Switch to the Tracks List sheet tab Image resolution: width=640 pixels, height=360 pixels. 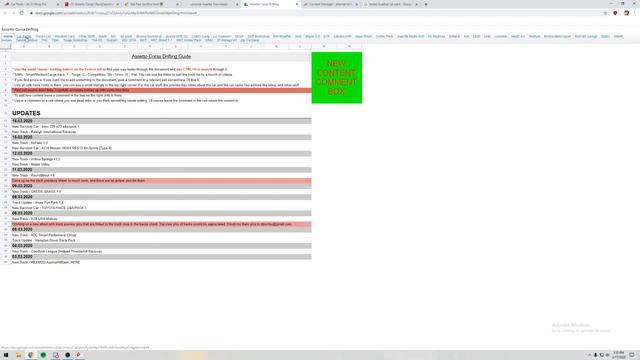pos(43,36)
